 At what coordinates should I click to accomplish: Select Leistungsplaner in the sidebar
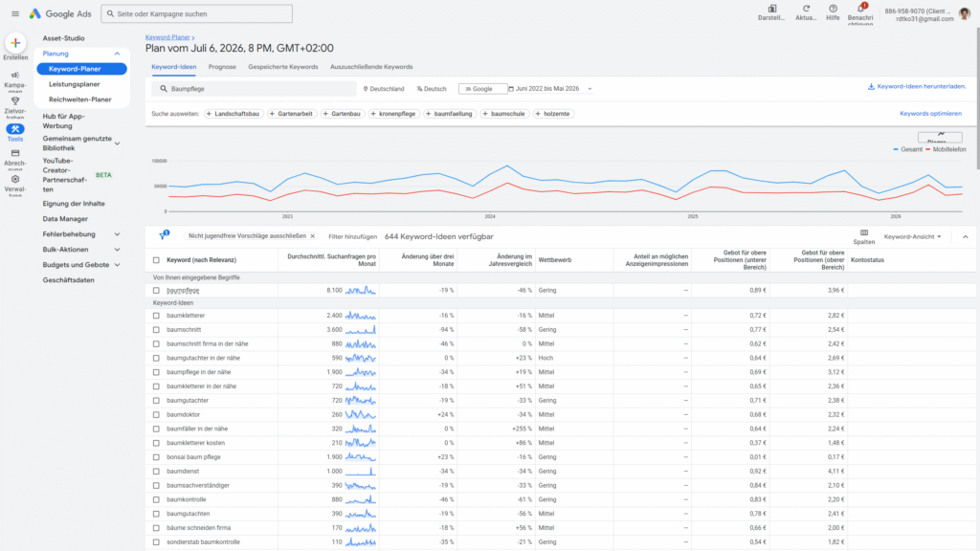coord(75,84)
